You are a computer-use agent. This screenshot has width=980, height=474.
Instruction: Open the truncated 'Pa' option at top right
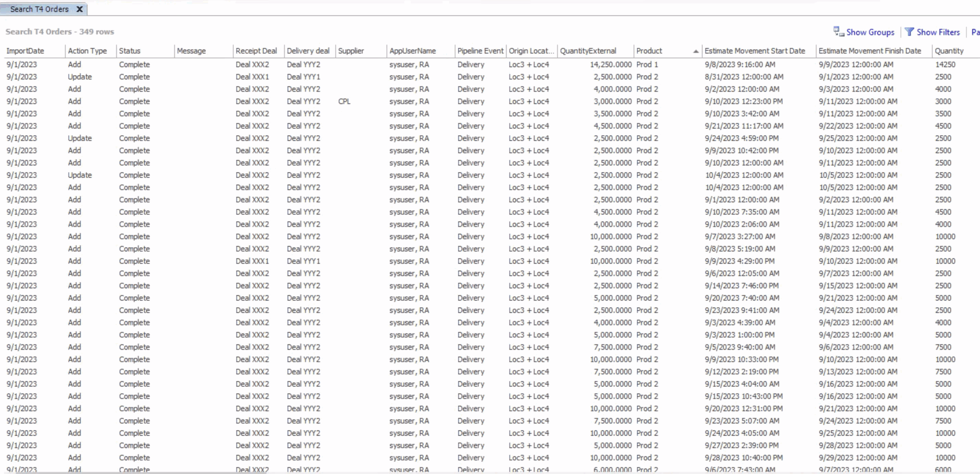pos(975,32)
